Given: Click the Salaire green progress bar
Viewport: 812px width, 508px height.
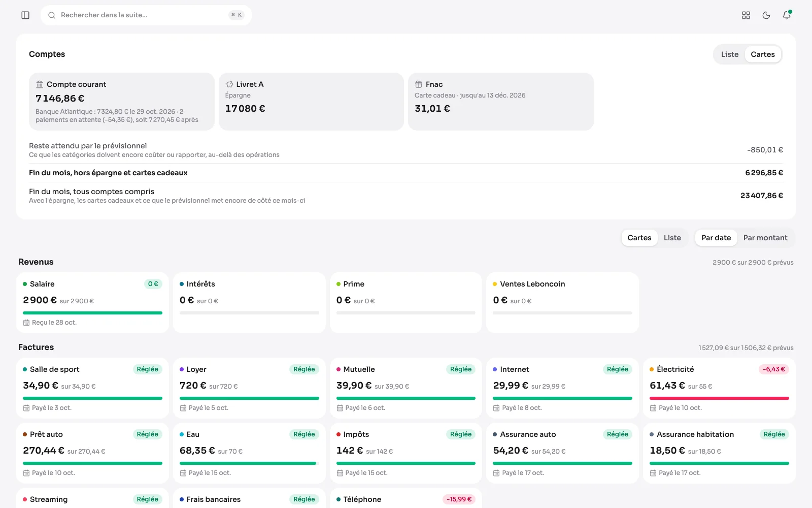Looking at the screenshot, I should pos(92,313).
